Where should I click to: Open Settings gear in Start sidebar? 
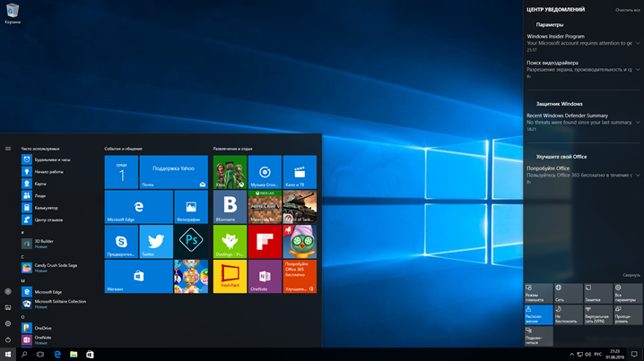tap(8, 323)
